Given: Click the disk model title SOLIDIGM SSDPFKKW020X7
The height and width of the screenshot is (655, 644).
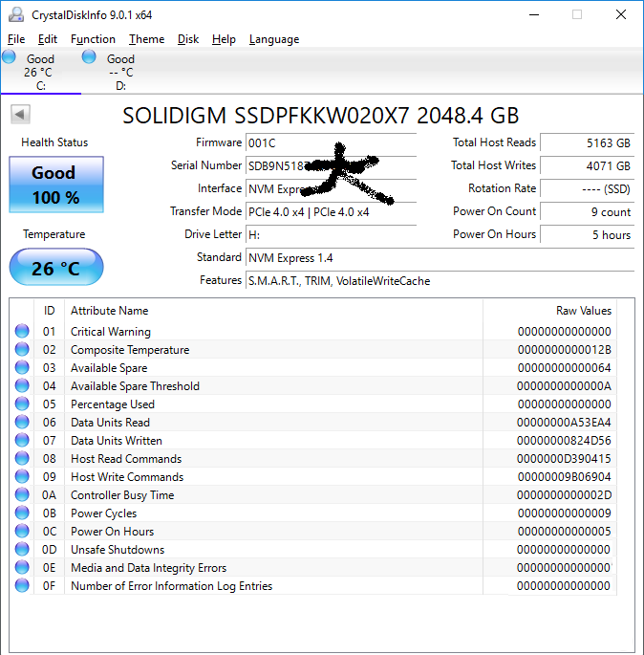Looking at the screenshot, I should 320,116.
